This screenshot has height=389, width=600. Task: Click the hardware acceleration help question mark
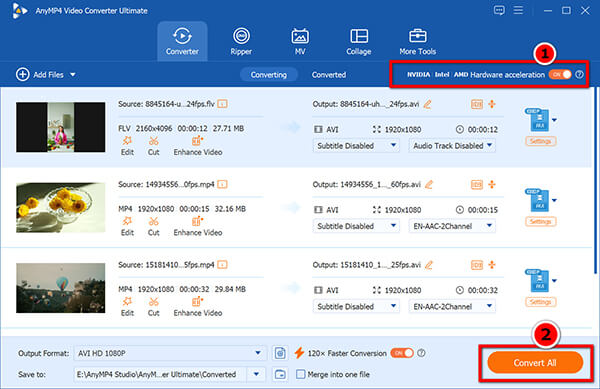pos(579,74)
